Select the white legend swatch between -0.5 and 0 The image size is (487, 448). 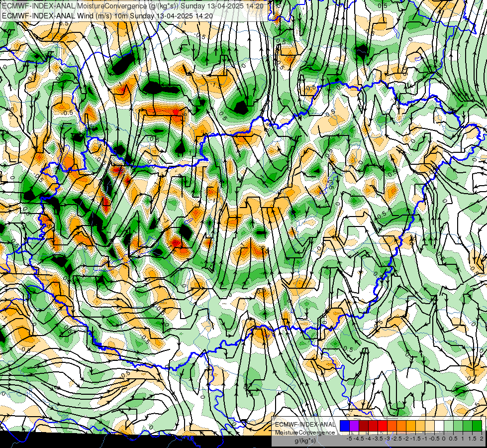439,426
